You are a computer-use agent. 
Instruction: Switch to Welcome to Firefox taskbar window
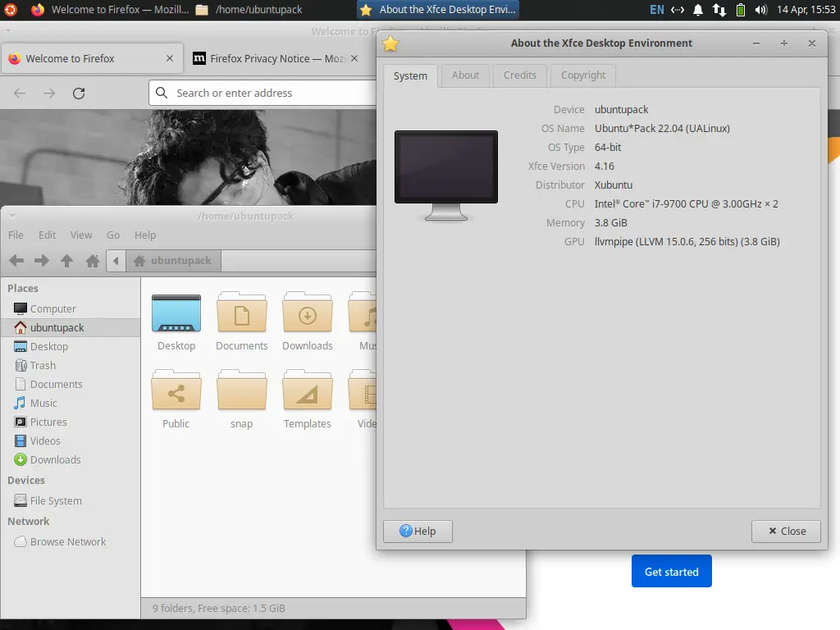111,9
